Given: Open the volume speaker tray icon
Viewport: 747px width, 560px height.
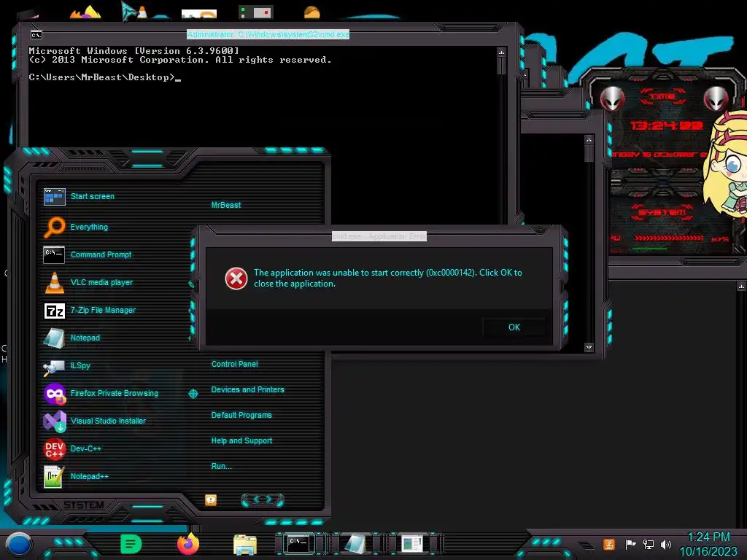Looking at the screenshot, I should (x=665, y=544).
